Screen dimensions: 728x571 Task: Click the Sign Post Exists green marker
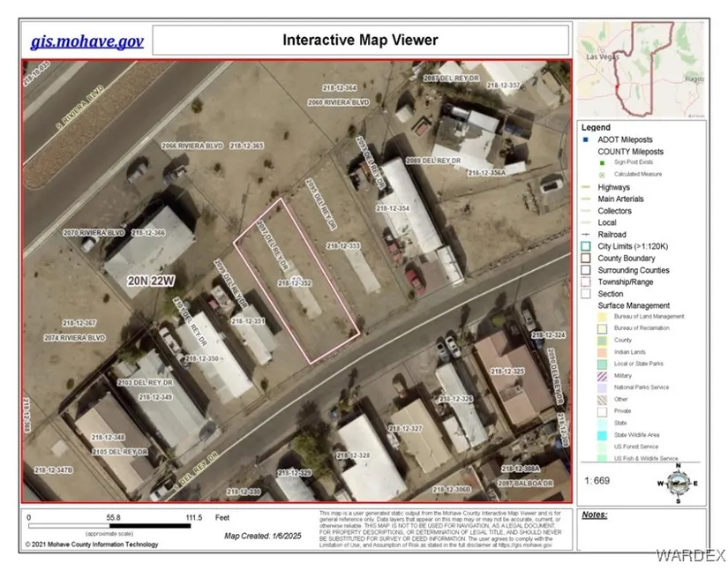(601, 162)
